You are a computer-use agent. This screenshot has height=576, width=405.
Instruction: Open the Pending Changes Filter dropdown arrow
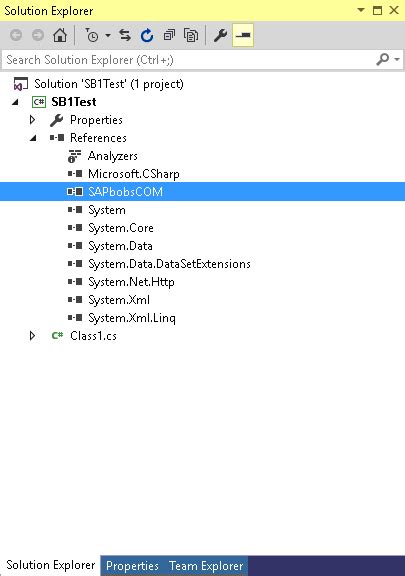108,36
